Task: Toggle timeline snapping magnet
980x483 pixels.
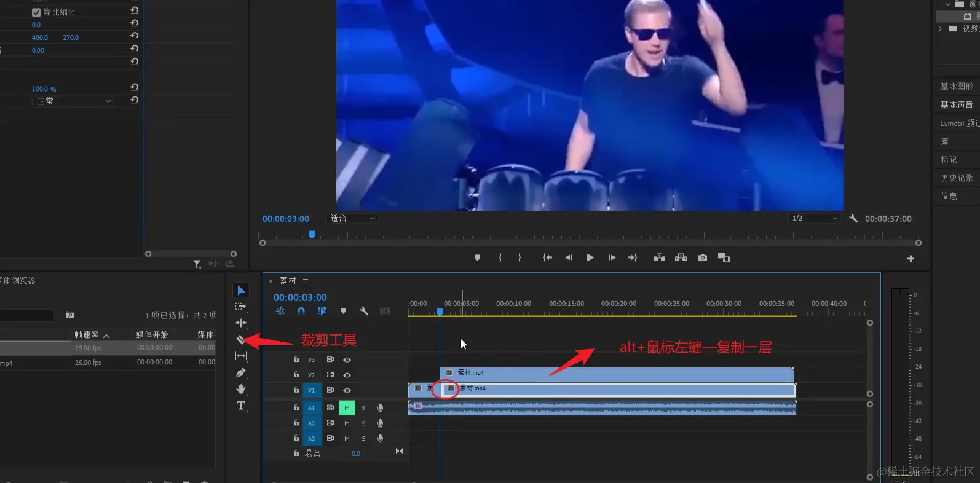Action: point(301,311)
